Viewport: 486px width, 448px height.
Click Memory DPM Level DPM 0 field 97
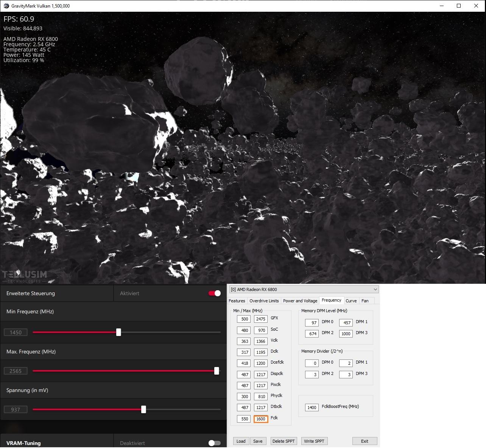312,323
